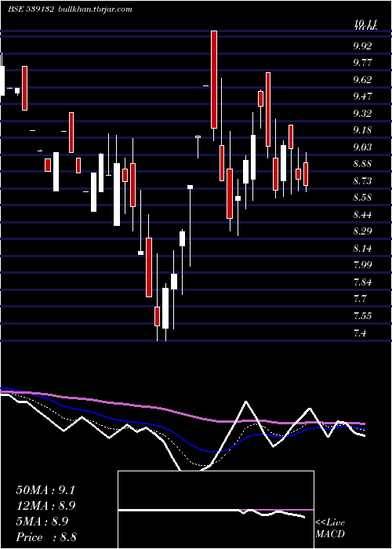The height and width of the screenshot is (549, 392).
Task: Select the 8.44 price axis label
Action: pyautogui.click(x=362, y=215)
